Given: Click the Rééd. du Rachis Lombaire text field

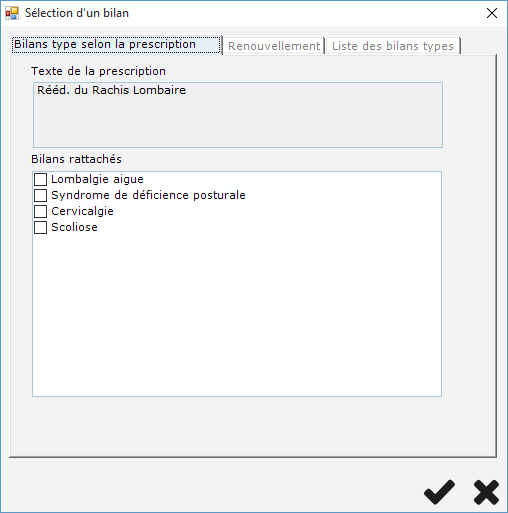Looking at the screenshot, I should (238, 115).
